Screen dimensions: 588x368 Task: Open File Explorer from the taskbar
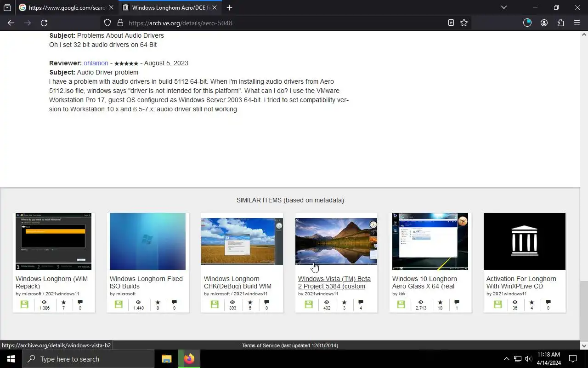pyautogui.click(x=166, y=359)
